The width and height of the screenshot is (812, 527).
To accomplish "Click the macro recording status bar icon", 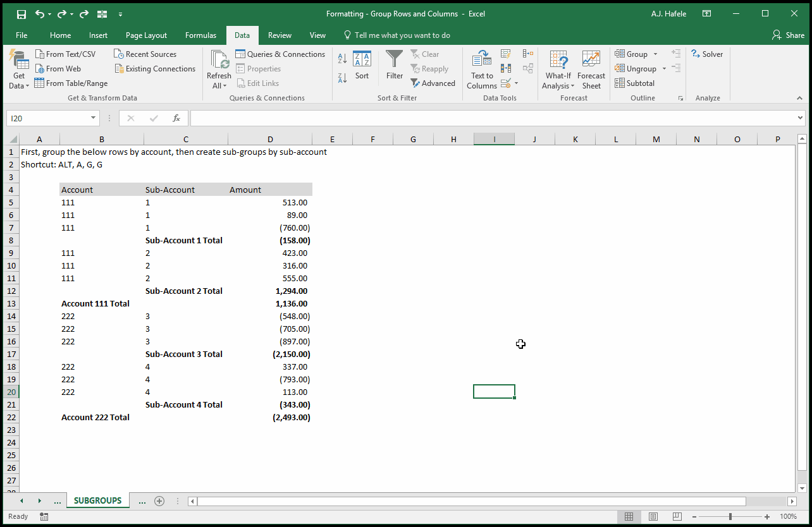I will pos(44,516).
